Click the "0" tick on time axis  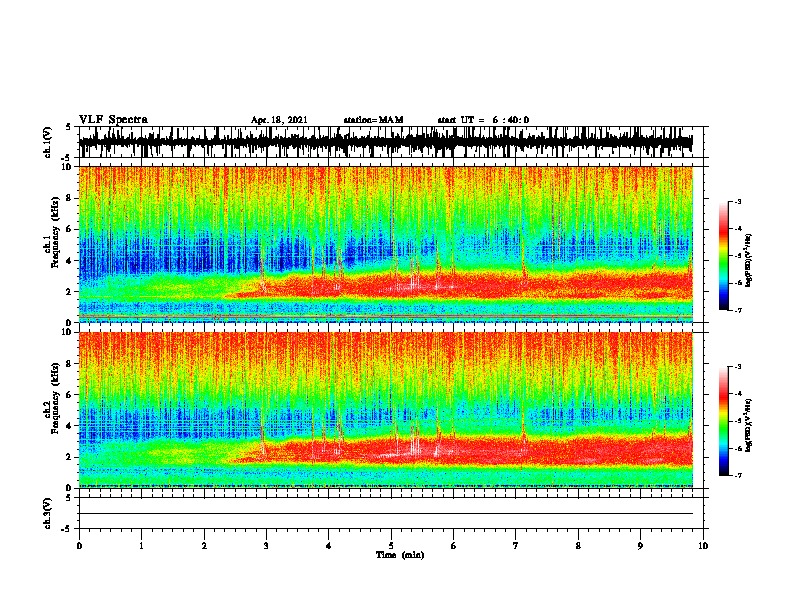pos(79,546)
